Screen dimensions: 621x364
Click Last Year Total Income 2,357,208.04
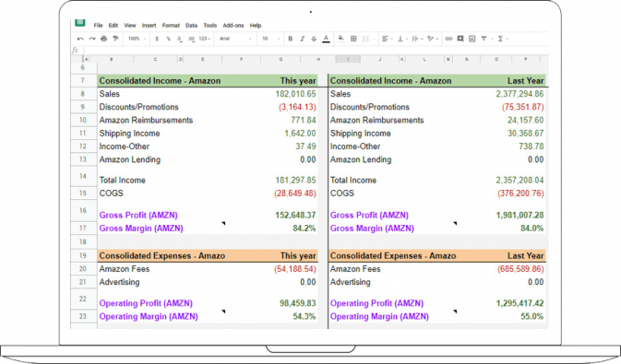(x=519, y=181)
